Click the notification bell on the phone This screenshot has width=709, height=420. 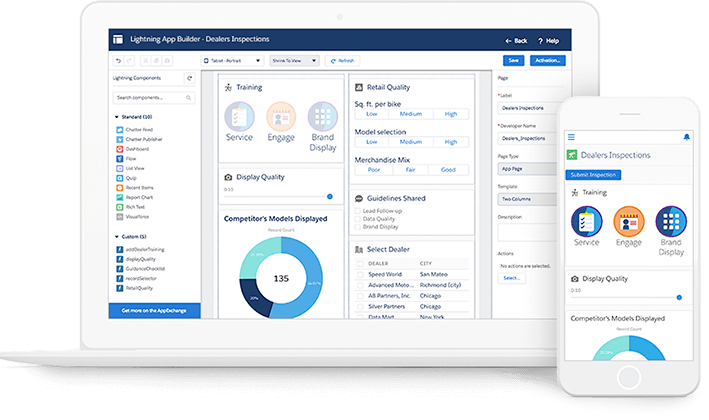[686, 137]
